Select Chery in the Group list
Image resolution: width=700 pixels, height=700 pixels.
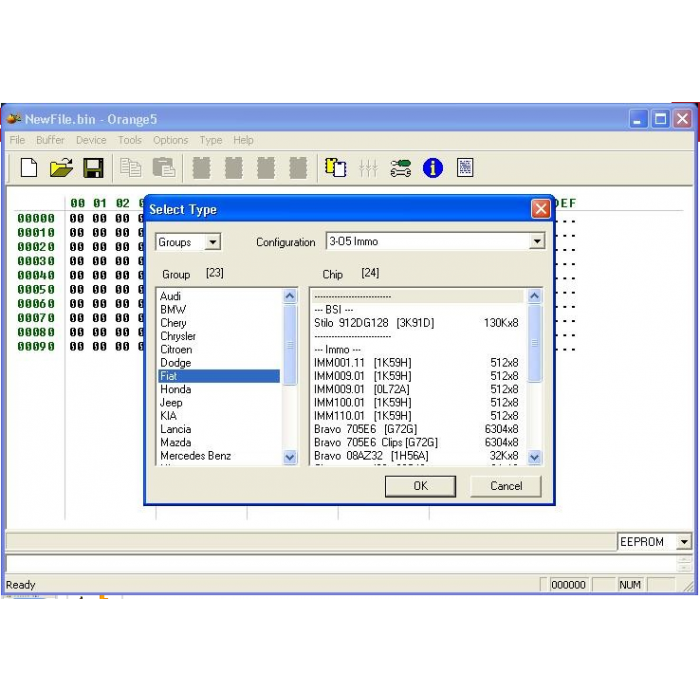tap(219, 323)
